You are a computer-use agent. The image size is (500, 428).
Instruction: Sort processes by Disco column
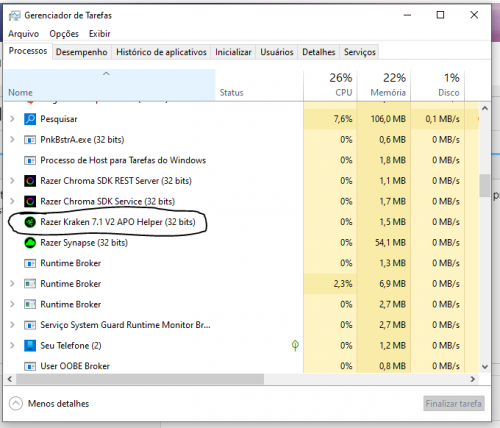438,85
